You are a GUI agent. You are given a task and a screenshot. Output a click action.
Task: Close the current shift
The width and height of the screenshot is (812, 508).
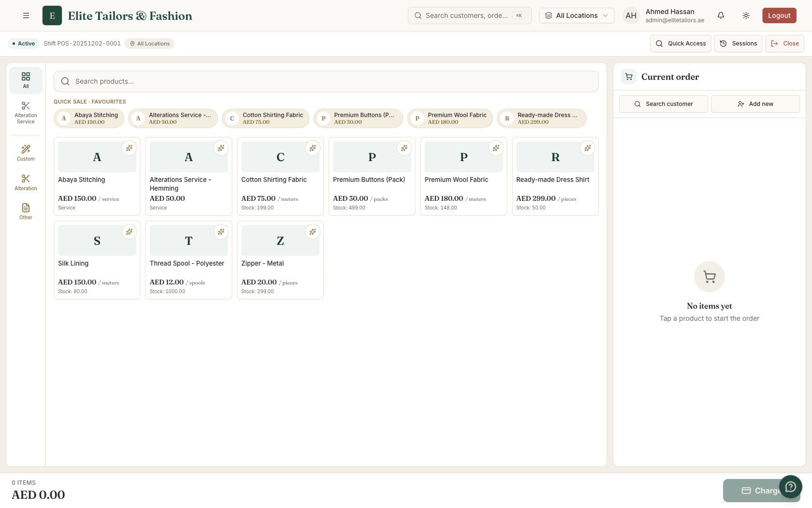(x=784, y=44)
